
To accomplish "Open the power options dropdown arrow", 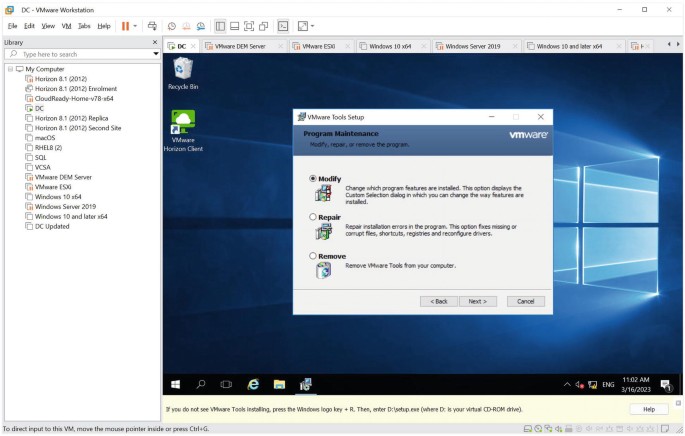I will 137,25.
